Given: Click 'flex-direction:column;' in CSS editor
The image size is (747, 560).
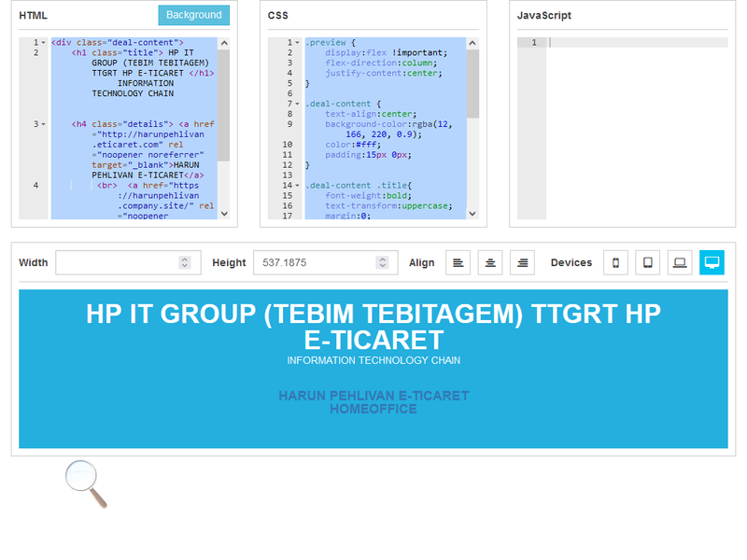Looking at the screenshot, I should (381, 63).
